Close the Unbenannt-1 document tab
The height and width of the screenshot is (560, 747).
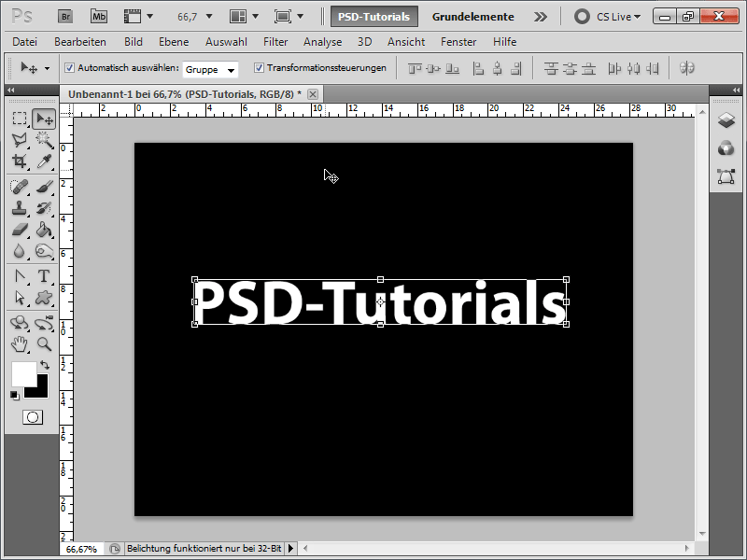(313, 94)
